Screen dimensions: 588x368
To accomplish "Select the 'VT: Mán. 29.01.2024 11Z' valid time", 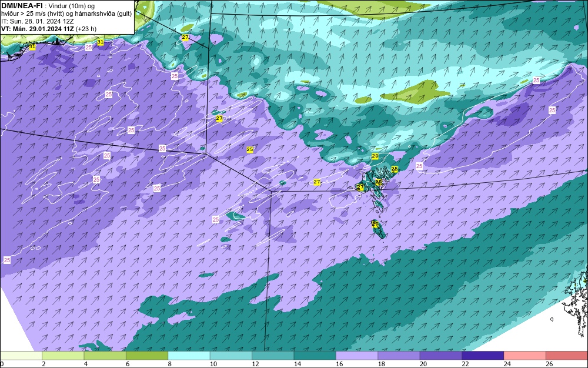I will (x=37, y=29).
